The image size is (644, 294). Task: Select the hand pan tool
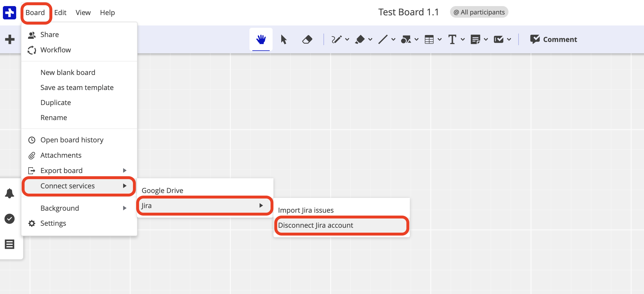[261, 39]
